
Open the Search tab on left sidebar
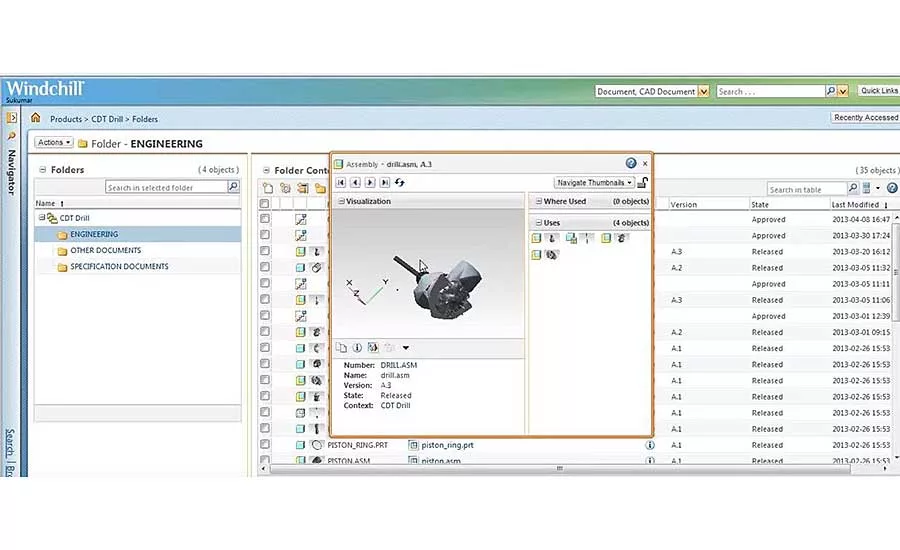point(10,441)
